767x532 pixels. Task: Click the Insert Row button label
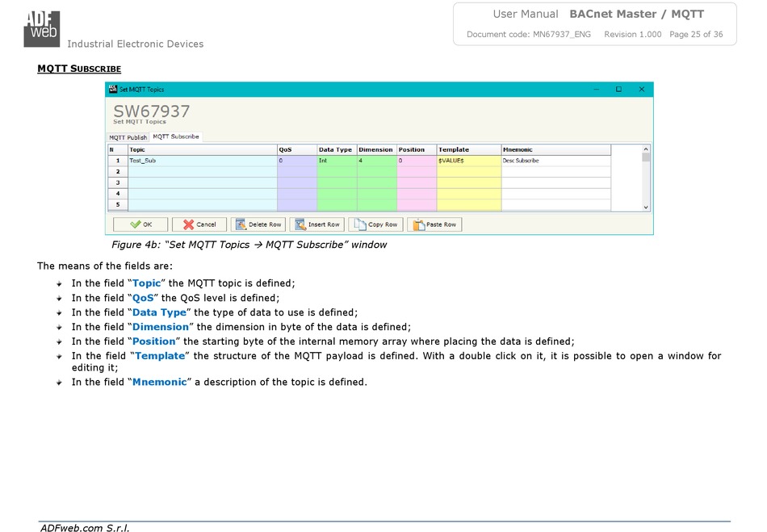324,224
